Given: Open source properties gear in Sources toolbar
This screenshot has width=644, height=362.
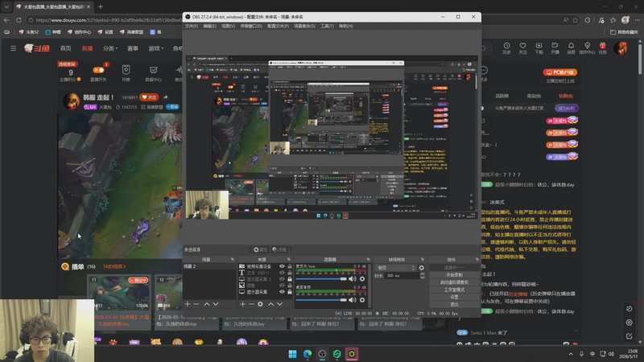Looking at the screenshot, I should tap(260, 304).
